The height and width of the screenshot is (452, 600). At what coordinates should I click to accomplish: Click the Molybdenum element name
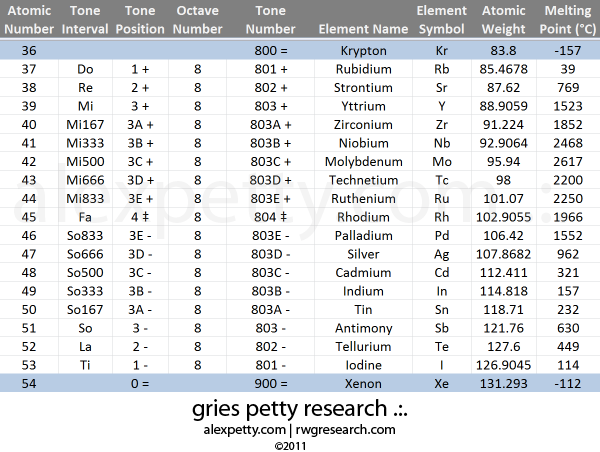tap(363, 161)
